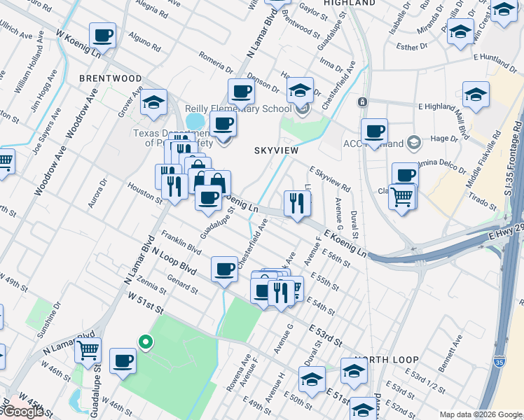
Task: Click the 'E 53rd 1/2 St' street label
Action: 425,381
